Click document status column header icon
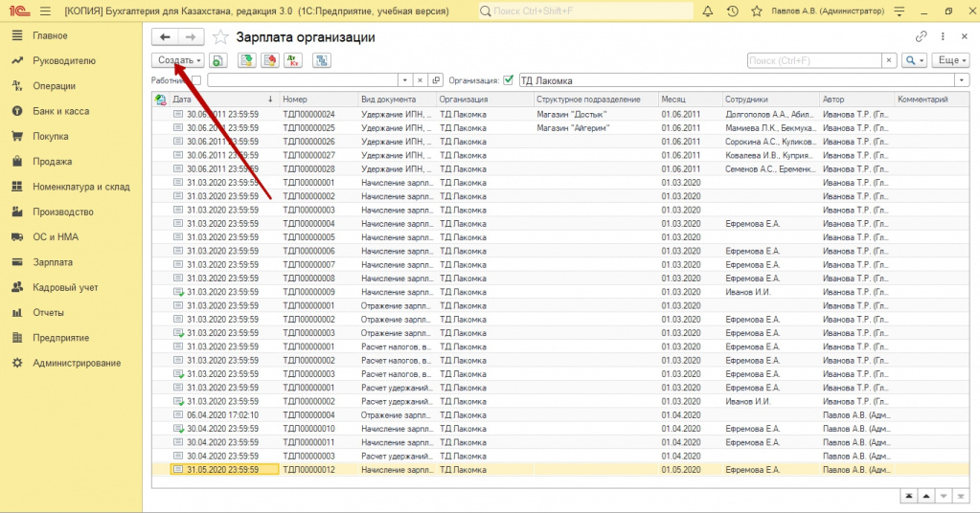This screenshot has height=513, width=980. click(x=161, y=100)
